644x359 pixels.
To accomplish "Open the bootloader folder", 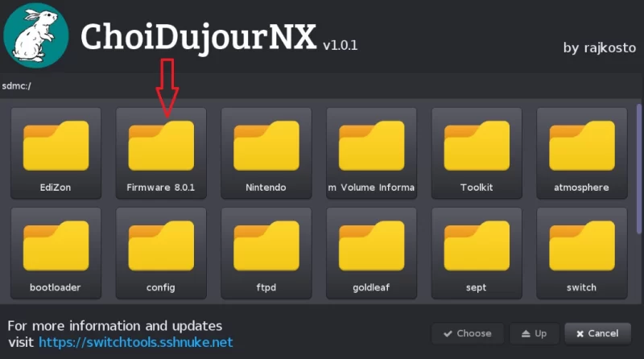I will 56,253.
